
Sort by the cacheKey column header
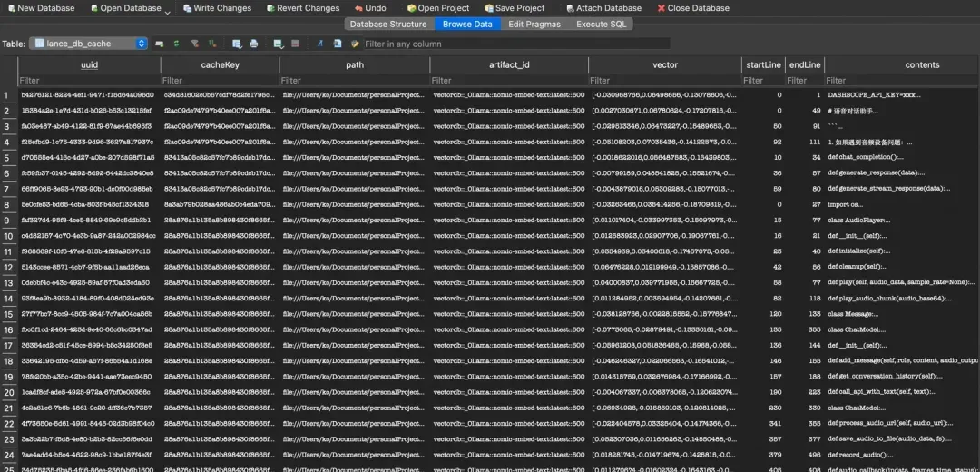click(x=220, y=65)
